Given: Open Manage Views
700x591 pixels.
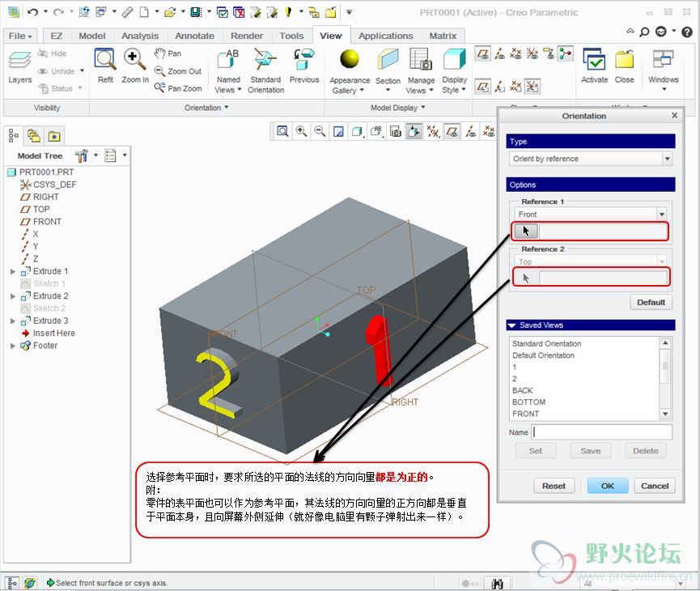Looking at the screenshot, I should pos(421,71).
